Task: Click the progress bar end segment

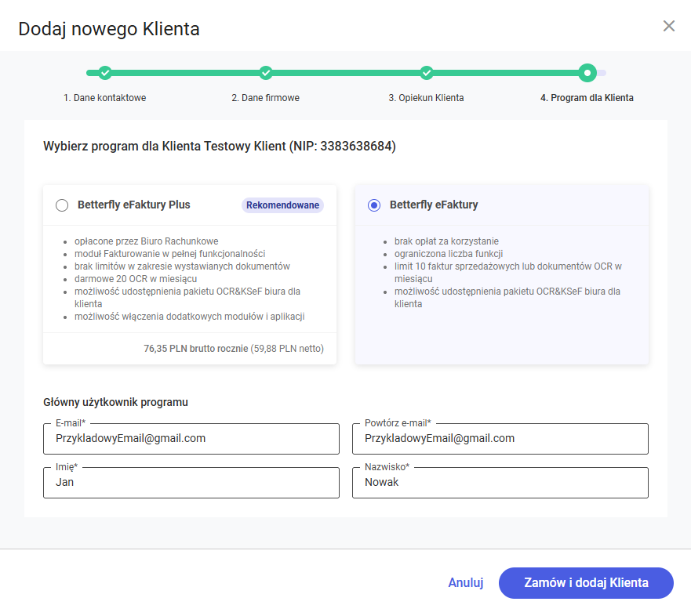Action: pos(602,73)
